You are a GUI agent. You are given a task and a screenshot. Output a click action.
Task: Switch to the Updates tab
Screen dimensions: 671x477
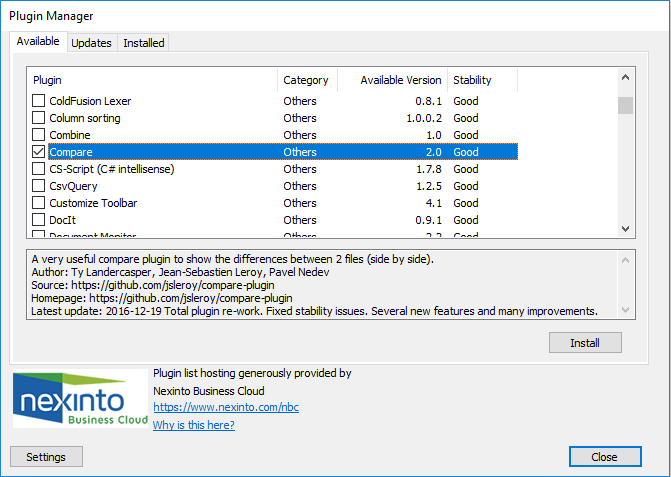(92, 43)
